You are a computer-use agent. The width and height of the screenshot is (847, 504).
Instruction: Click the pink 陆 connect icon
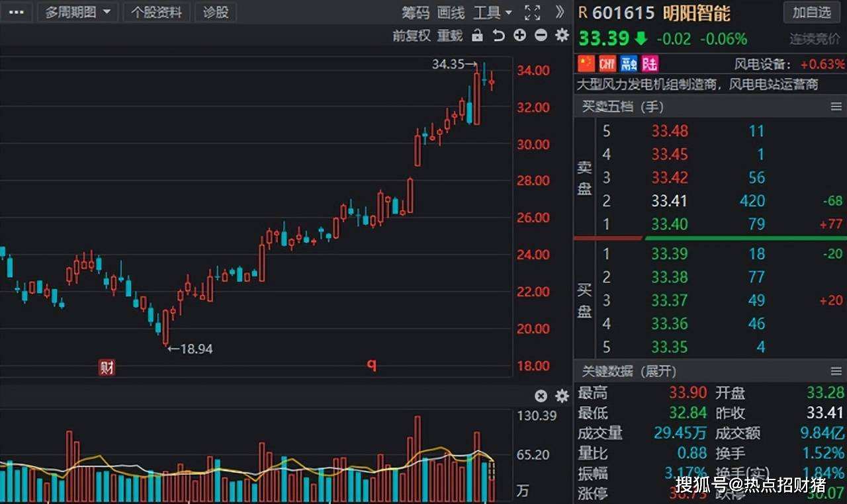tap(650, 63)
